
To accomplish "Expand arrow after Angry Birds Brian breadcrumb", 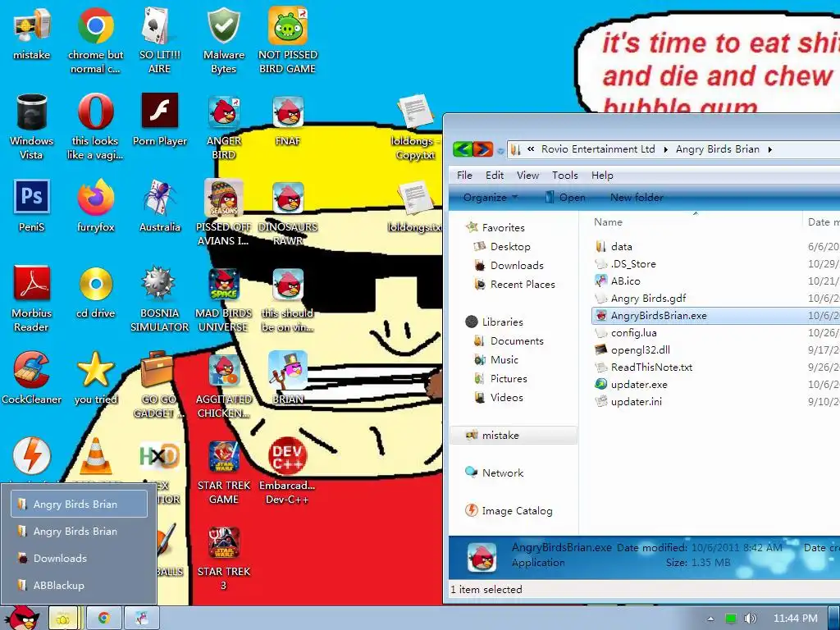I will [x=769, y=149].
